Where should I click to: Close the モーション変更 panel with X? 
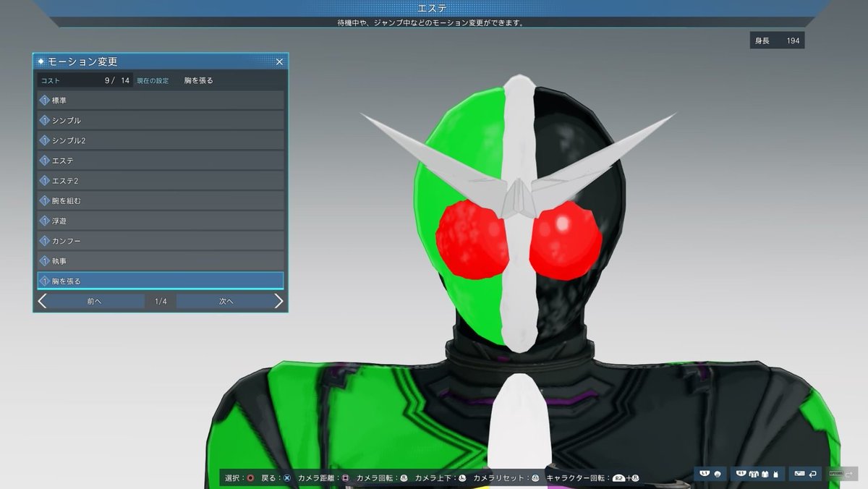pos(279,62)
